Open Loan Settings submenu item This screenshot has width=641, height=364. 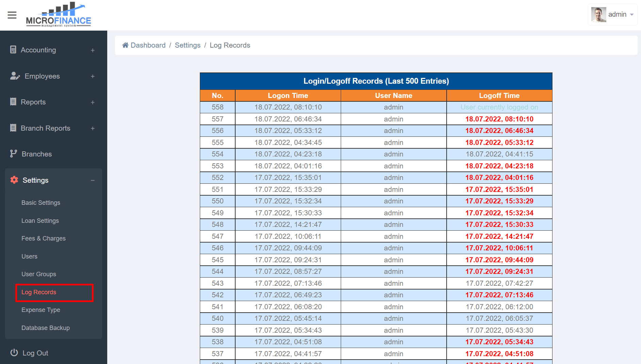[40, 221]
